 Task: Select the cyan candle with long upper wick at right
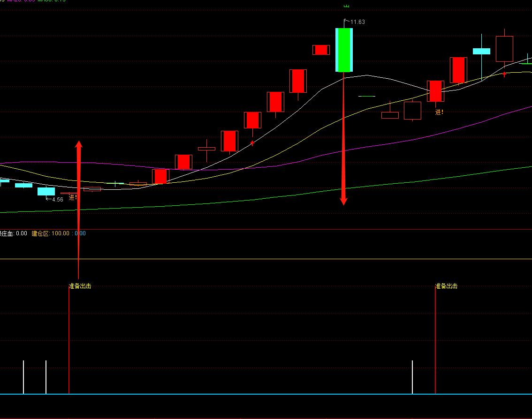[x=481, y=52]
